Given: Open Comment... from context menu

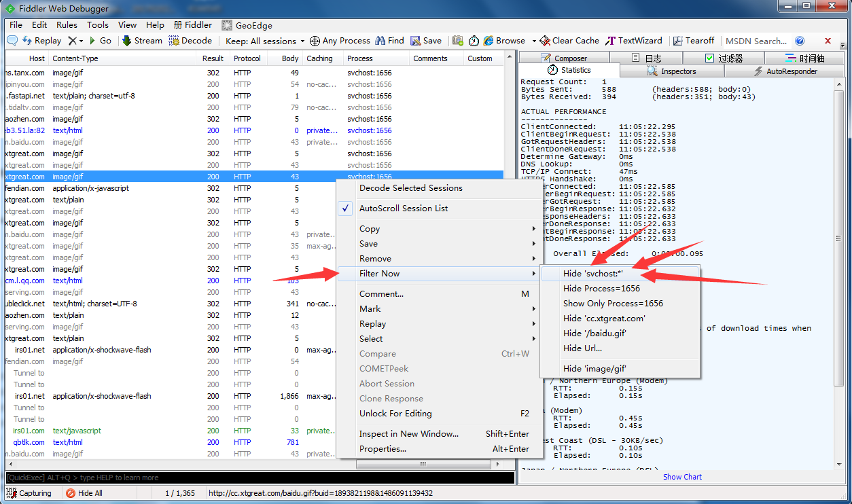Looking at the screenshot, I should (x=439, y=294).
